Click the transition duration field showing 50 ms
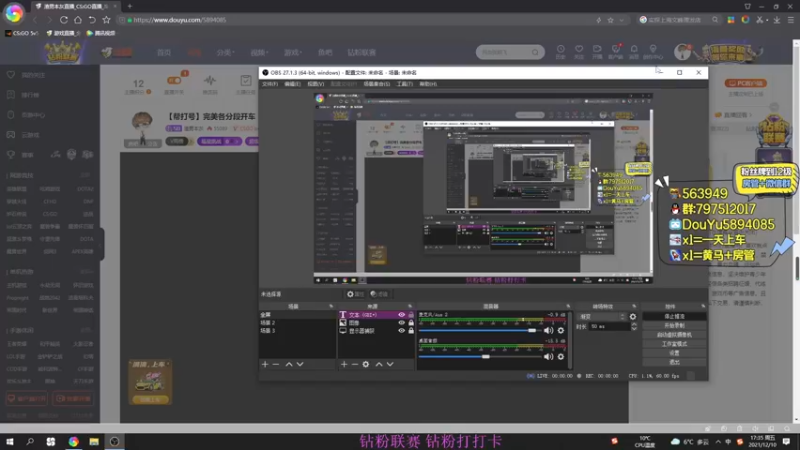 point(609,327)
